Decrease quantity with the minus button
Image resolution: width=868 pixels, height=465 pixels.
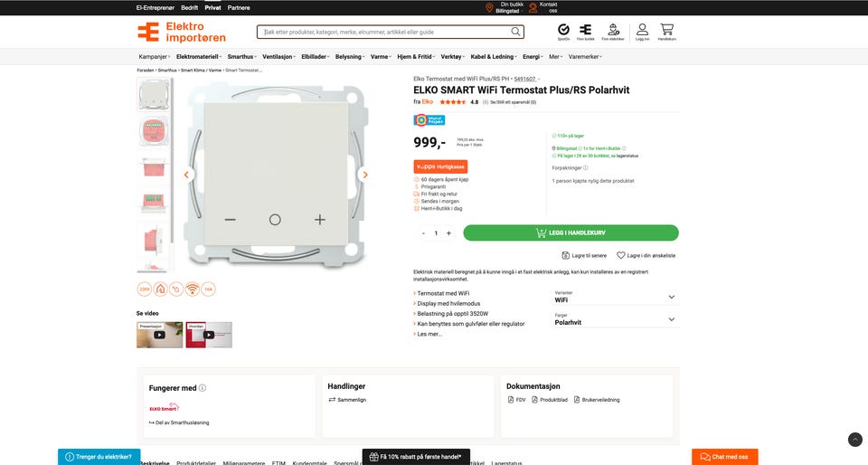click(423, 233)
